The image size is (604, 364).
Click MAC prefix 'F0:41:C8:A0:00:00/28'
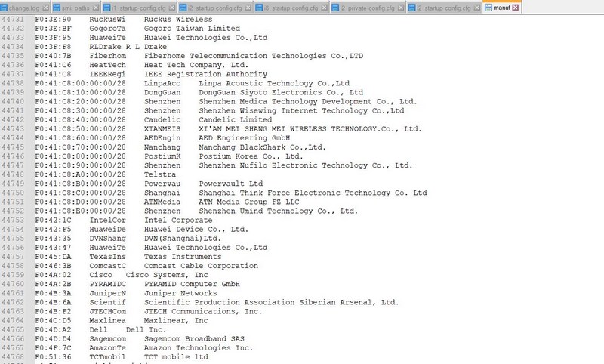[x=81, y=174]
